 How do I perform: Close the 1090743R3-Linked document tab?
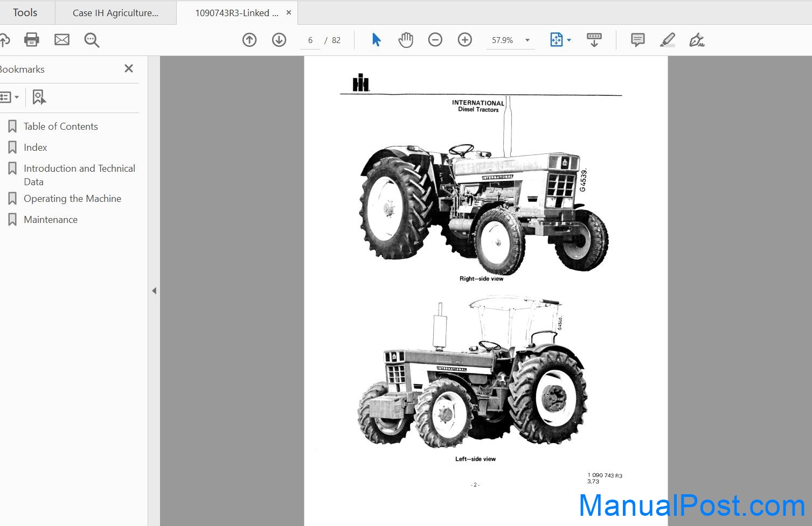(x=289, y=12)
